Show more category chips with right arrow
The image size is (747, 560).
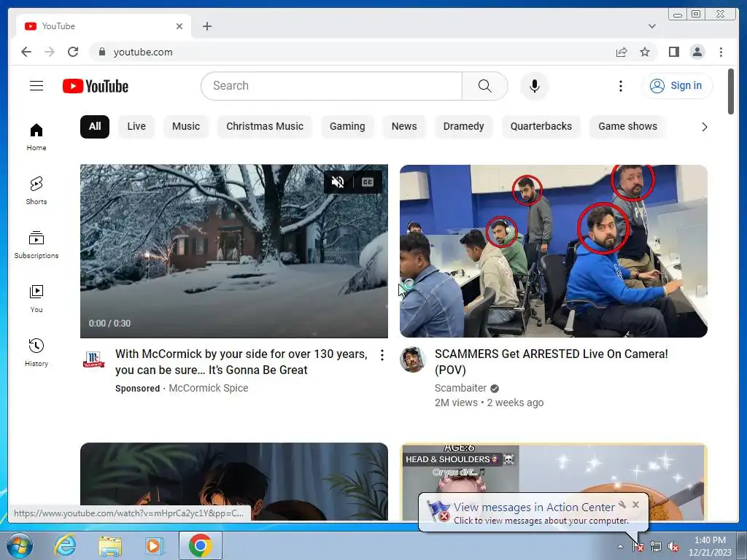coord(704,127)
